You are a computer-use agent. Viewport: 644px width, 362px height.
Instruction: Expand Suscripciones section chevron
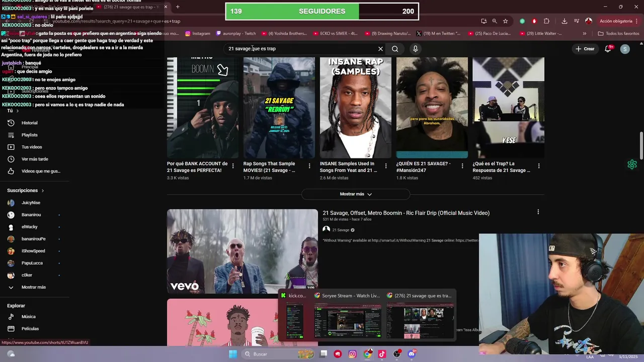tap(43, 191)
